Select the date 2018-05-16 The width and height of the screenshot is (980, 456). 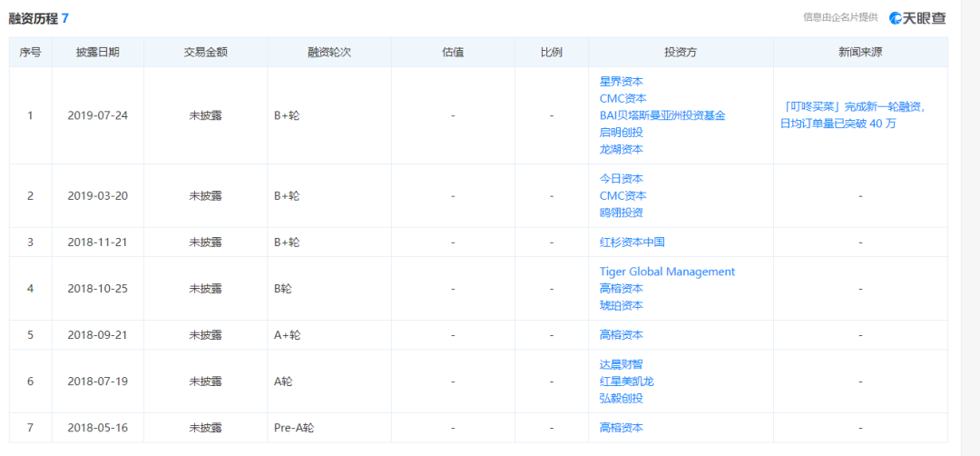tap(97, 428)
